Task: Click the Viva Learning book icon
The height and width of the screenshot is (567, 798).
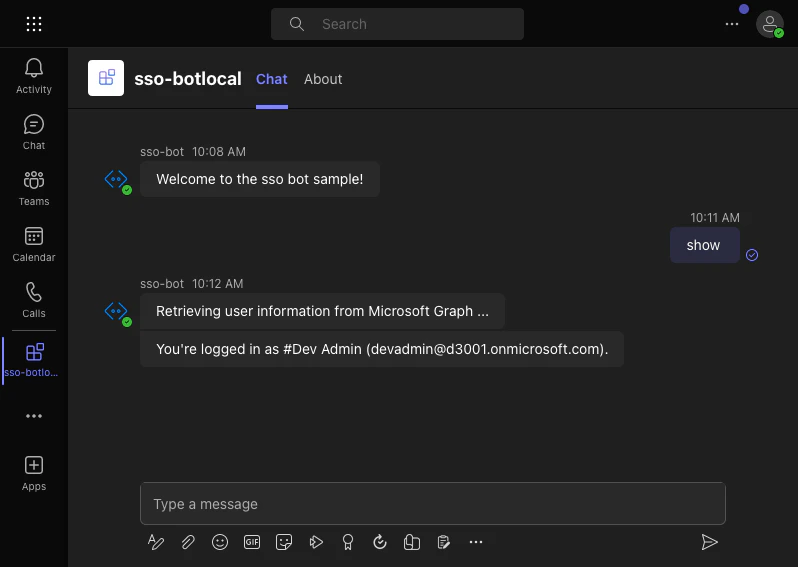Action: tap(412, 542)
